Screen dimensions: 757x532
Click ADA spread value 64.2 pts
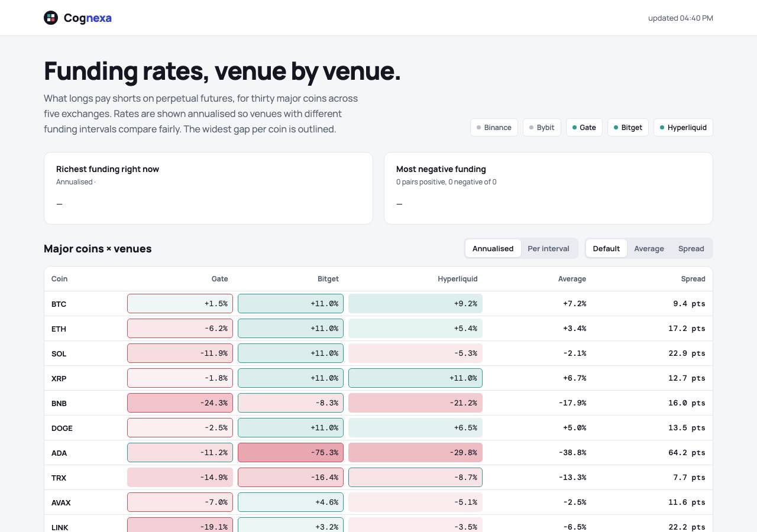687,453
